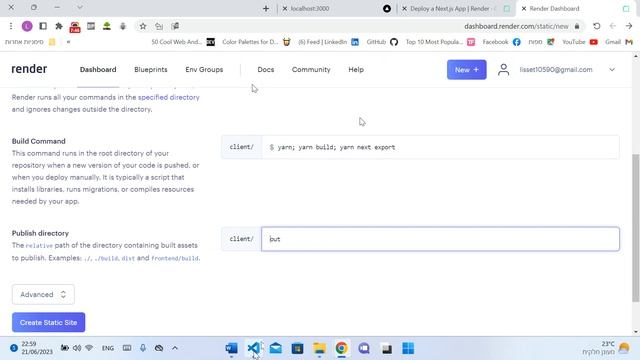Click the volume tray icon
This screenshot has height=360, width=640.
click(77, 348)
